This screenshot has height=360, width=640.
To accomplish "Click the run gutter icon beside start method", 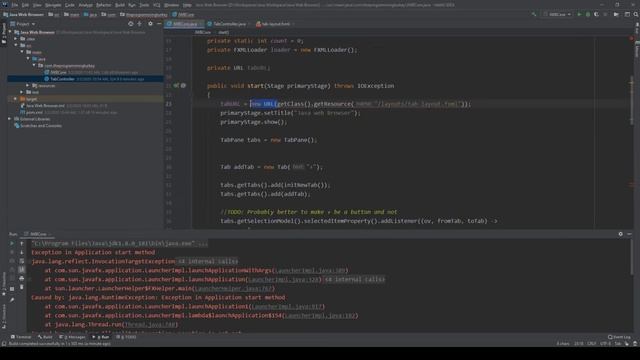I will [x=176, y=86].
